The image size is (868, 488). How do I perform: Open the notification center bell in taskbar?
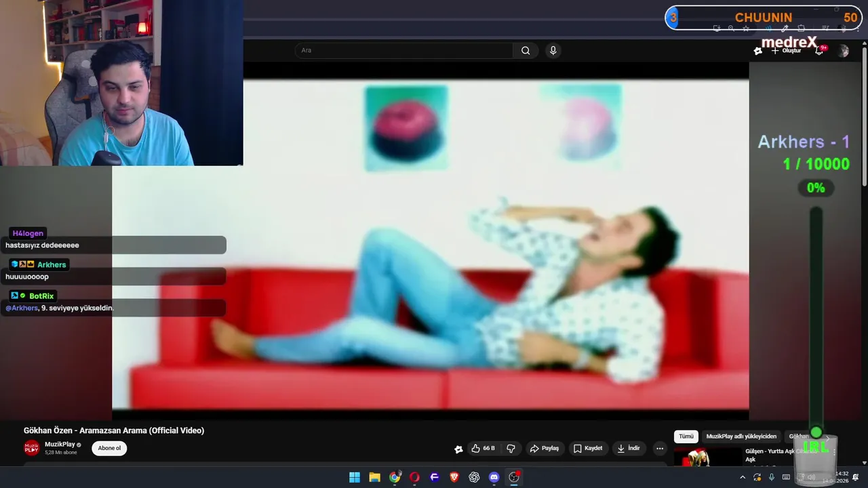pyautogui.click(x=856, y=477)
